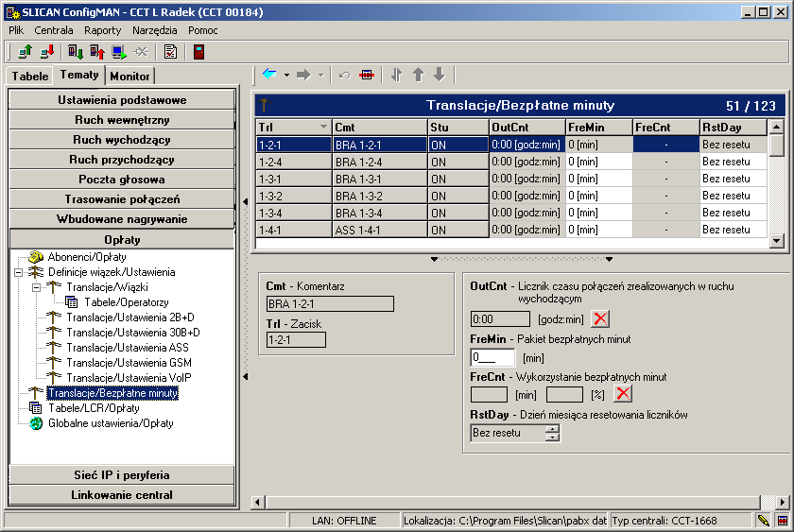Click the blue back navigation arrow
This screenshot has width=794, height=532.
269,75
